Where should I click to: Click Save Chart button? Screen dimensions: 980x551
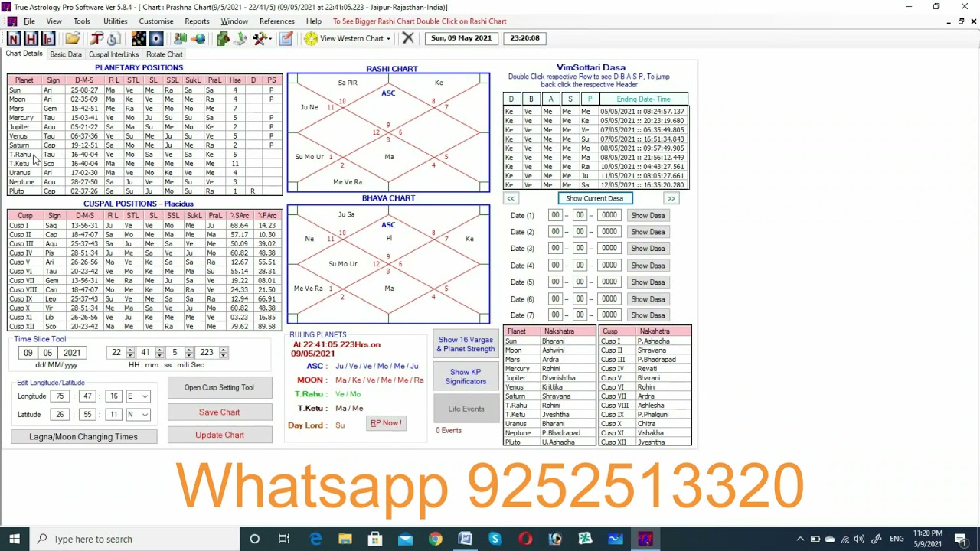220,412
